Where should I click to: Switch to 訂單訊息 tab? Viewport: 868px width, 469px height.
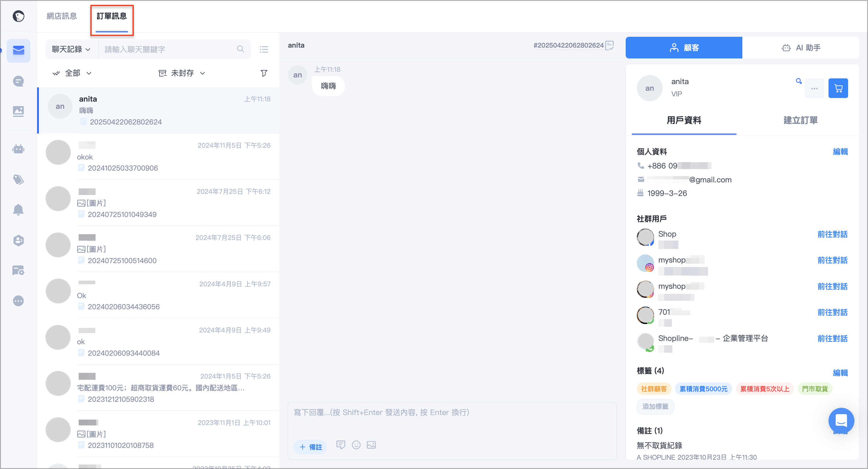(x=112, y=16)
